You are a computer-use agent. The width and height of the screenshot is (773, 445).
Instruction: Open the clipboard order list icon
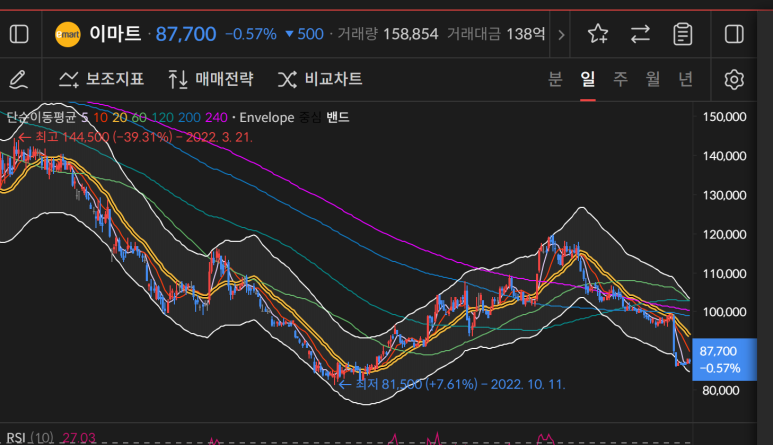tap(683, 34)
